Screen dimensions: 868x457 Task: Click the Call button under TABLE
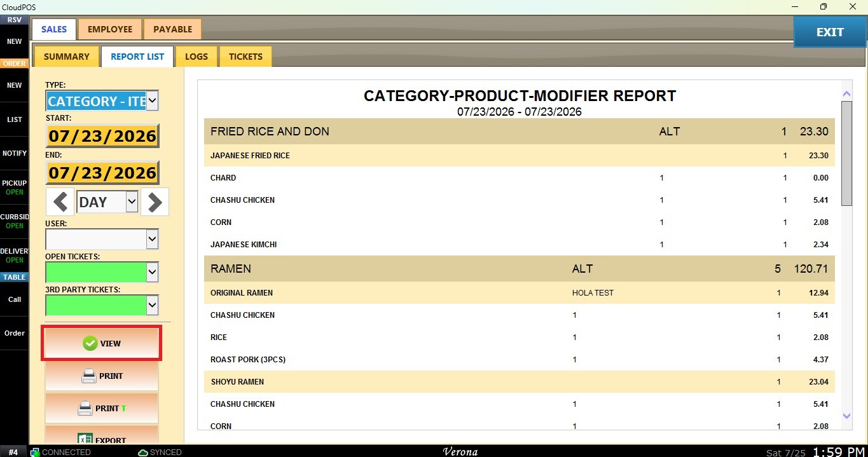(x=14, y=299)
